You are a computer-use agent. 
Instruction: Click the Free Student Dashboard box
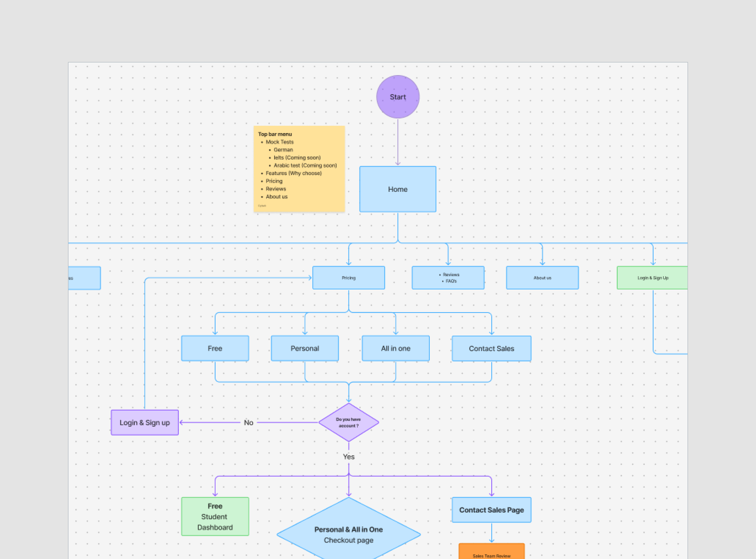[x=215, y=516]
